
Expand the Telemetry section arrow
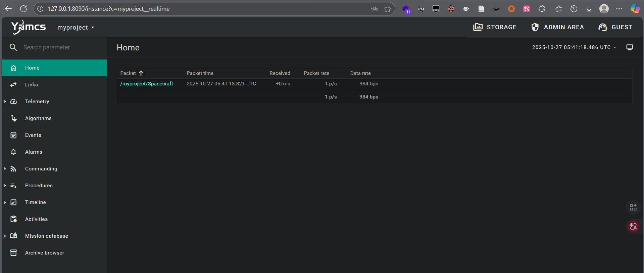click(5, 102)
